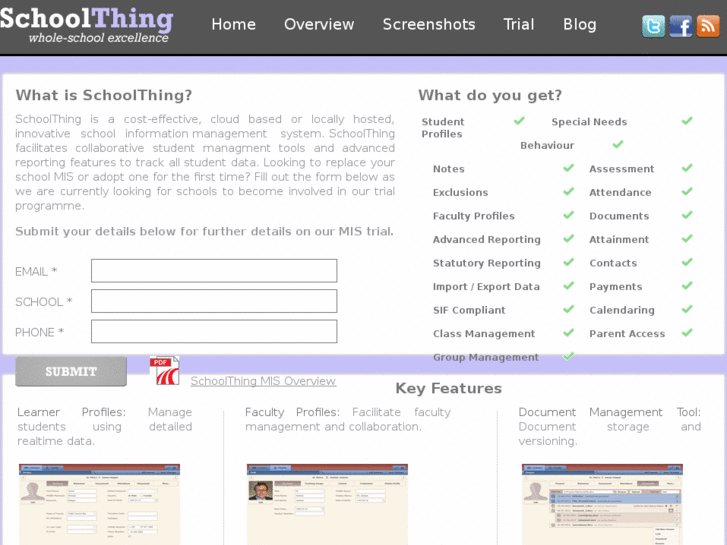
Task: Click the 'SIF Compliant' feature label
Action: tap(469, 310)
